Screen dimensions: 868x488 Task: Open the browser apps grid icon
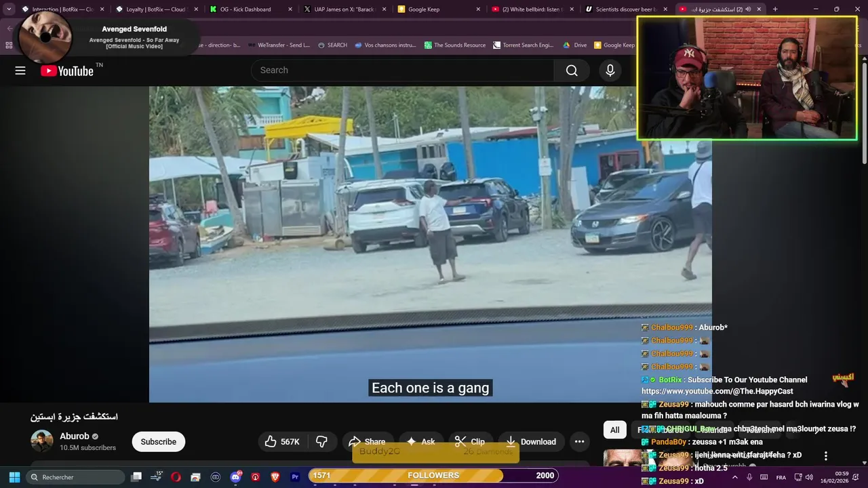(x=9, y=45)
